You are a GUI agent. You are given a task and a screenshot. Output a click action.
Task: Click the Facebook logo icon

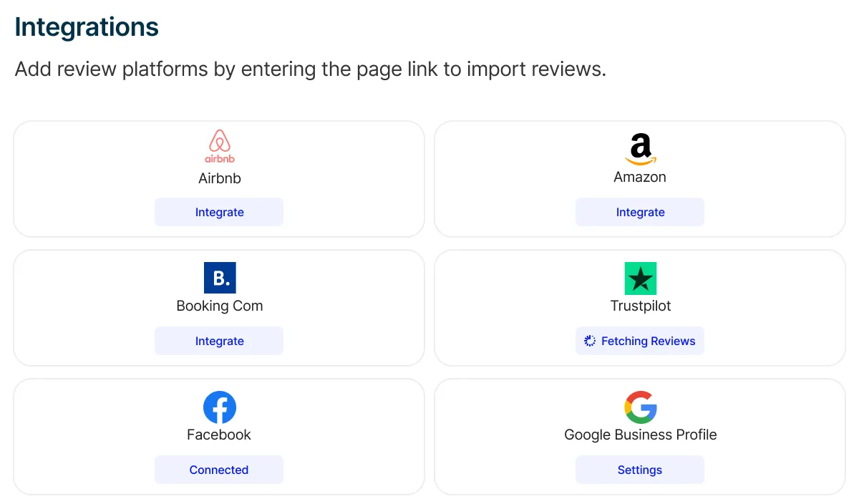[x=220, y=407]
